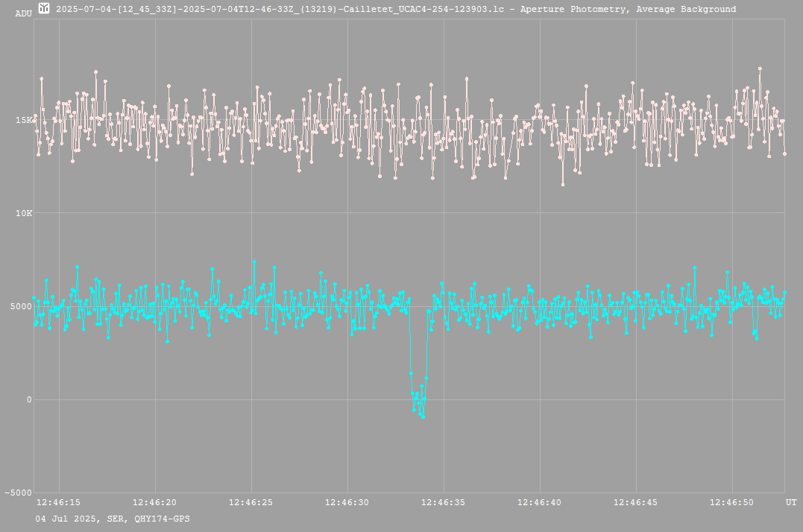Viewport: 803px width, 532px height.
Task: Click the highest cyan data point near 12:46:25
Action: pos(254,262)
